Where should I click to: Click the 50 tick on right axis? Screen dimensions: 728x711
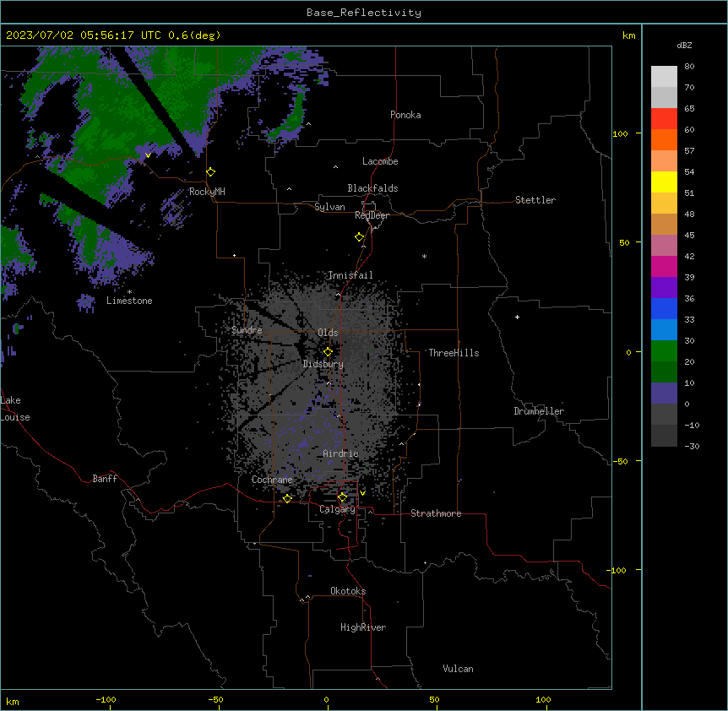pyautogui.click(x=624, y=242)
